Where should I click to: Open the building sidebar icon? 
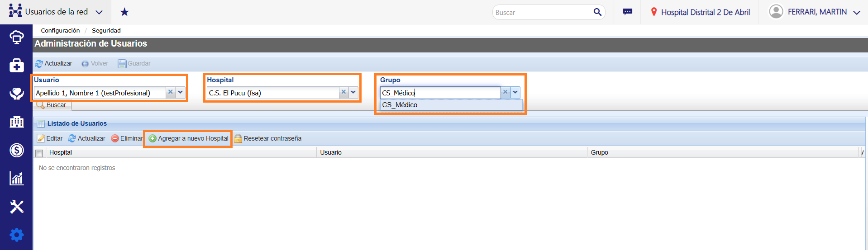[17, 122]
